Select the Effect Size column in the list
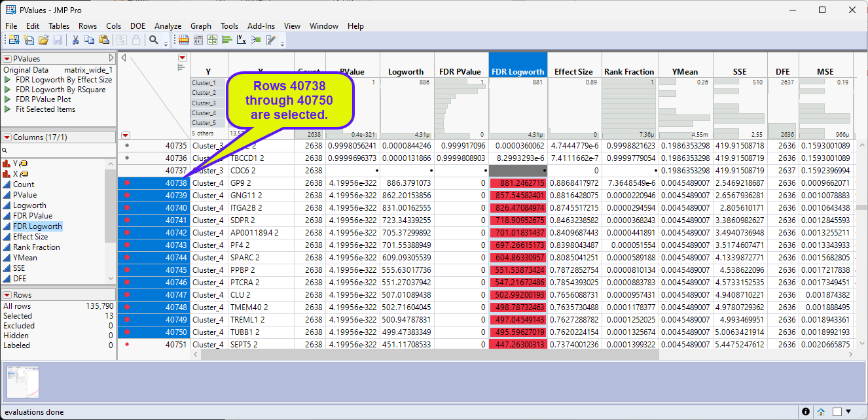868x420 pixels. coord(30,237)
